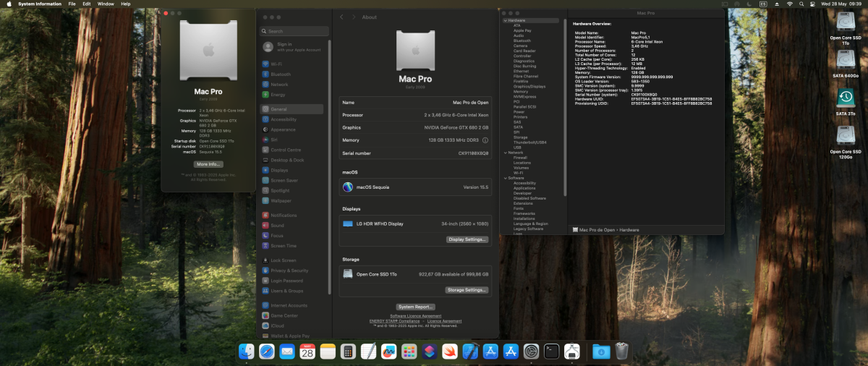Open Screen Time settings

point(292,246)
